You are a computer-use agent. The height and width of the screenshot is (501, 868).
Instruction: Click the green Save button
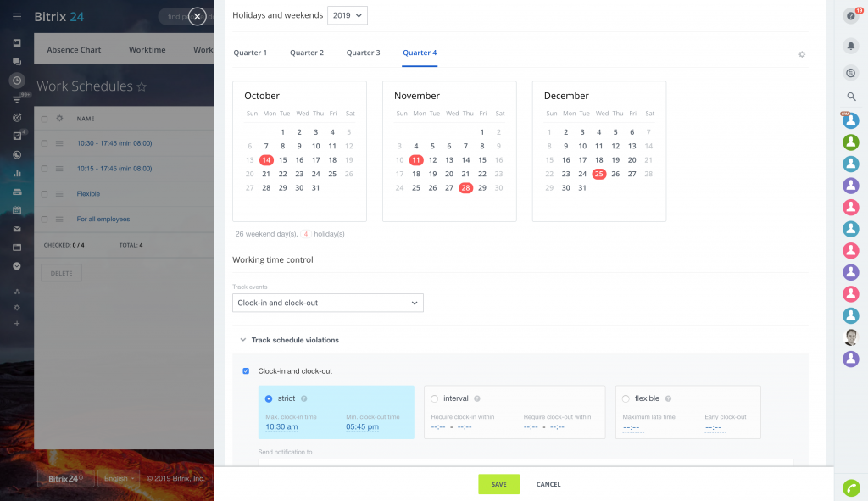[x=498, y=484]
